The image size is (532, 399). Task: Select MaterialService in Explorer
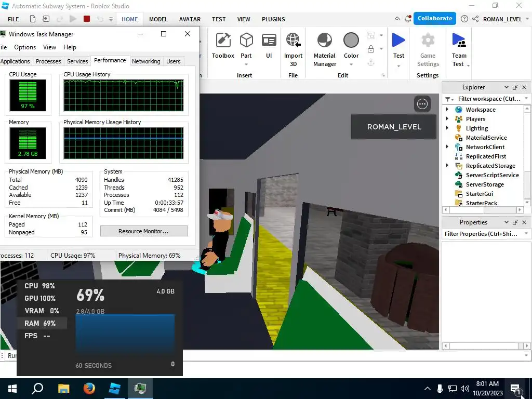pyautogui.click(x=486, y=137)
